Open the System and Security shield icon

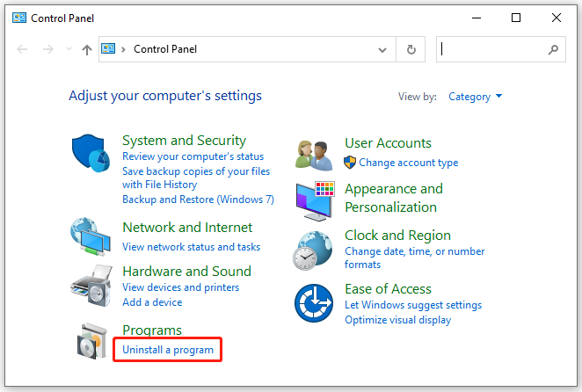pyautogui.click(x=91, y=153)
